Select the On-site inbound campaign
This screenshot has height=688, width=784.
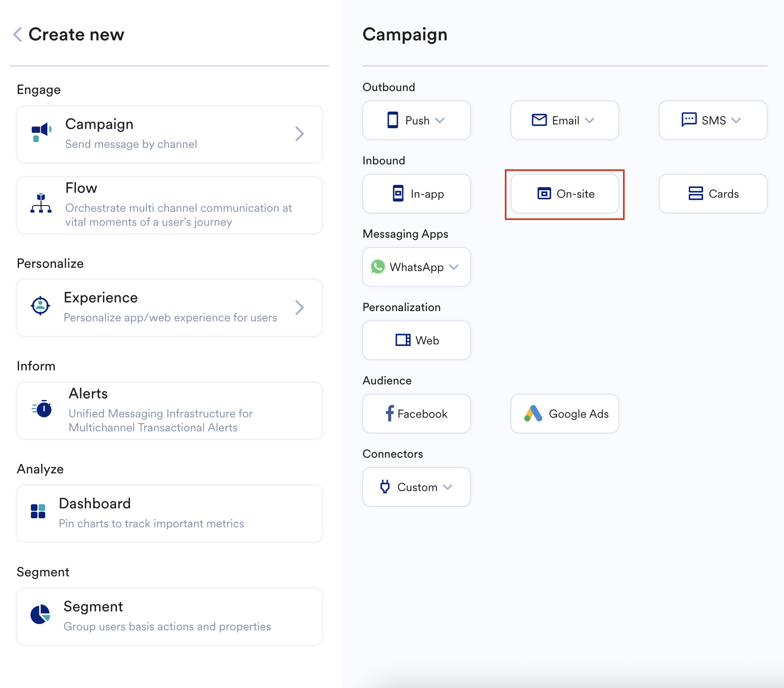pos(565,194)
